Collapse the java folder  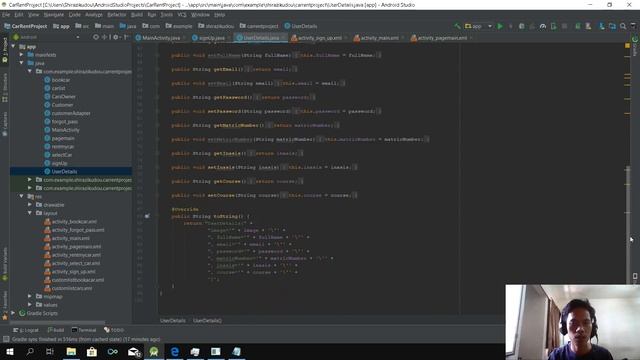pos(22,63)
